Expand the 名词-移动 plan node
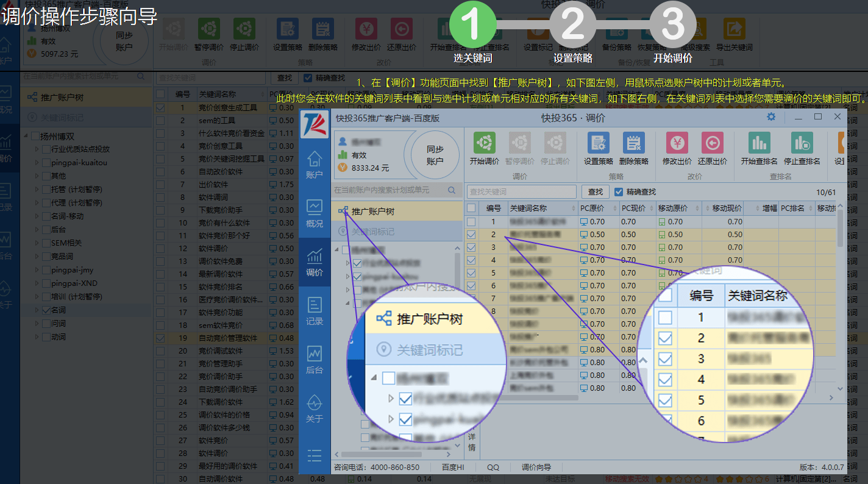Image resolution: width=868 pixels, height=484 pixels. pyautogui.click(x=37, y=216)
